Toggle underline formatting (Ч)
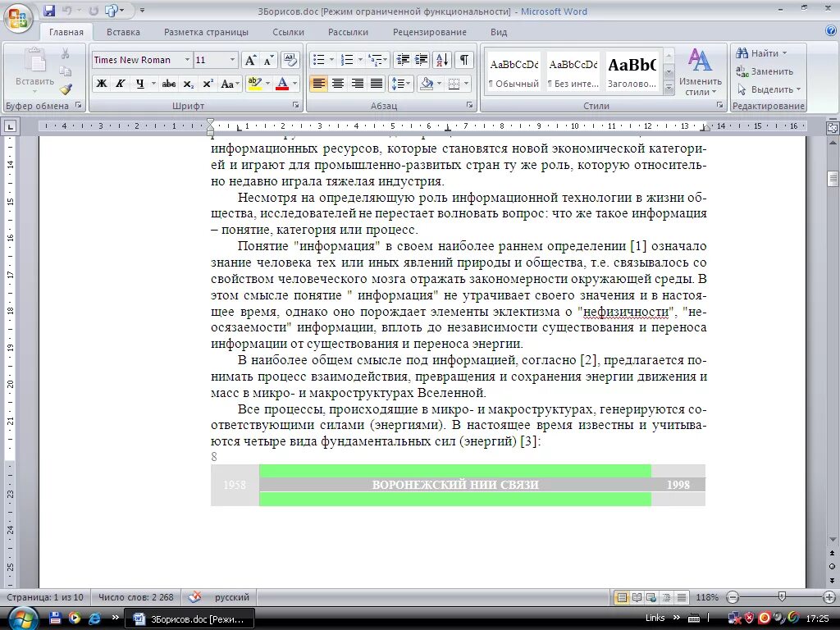Screen dimensions: 840x630 [x=139, y=84]
